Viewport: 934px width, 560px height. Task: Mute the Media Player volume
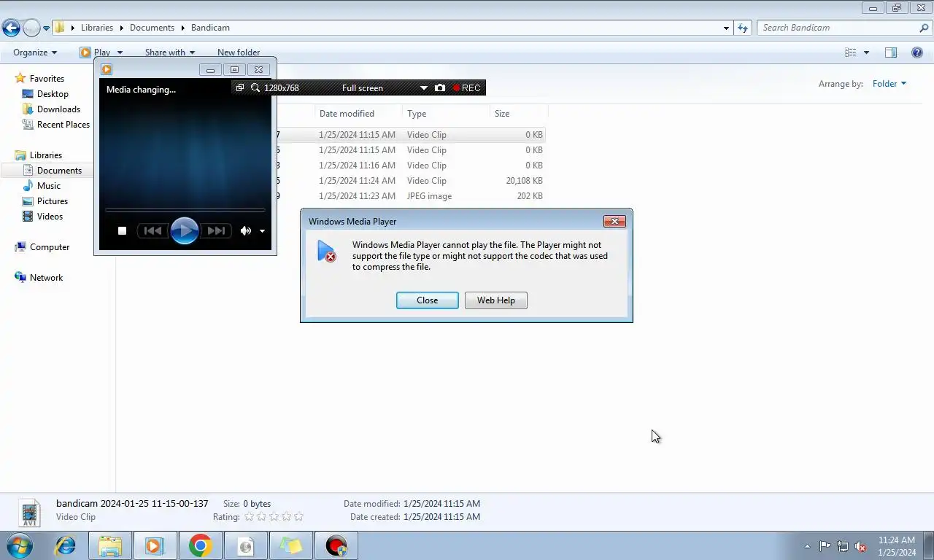pos(246,231)
